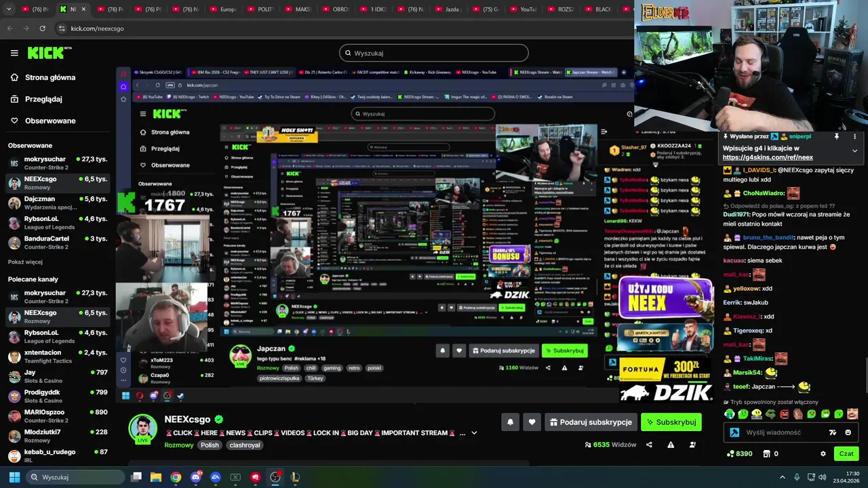The image size is (868, 488).
Task: Click the share icon next to viewer count
Action: [649, 445]
